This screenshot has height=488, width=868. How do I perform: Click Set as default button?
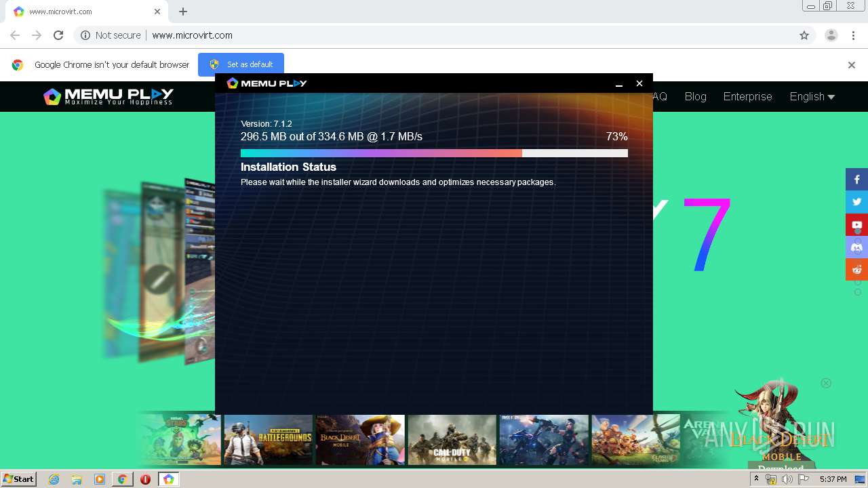point(241,64)
